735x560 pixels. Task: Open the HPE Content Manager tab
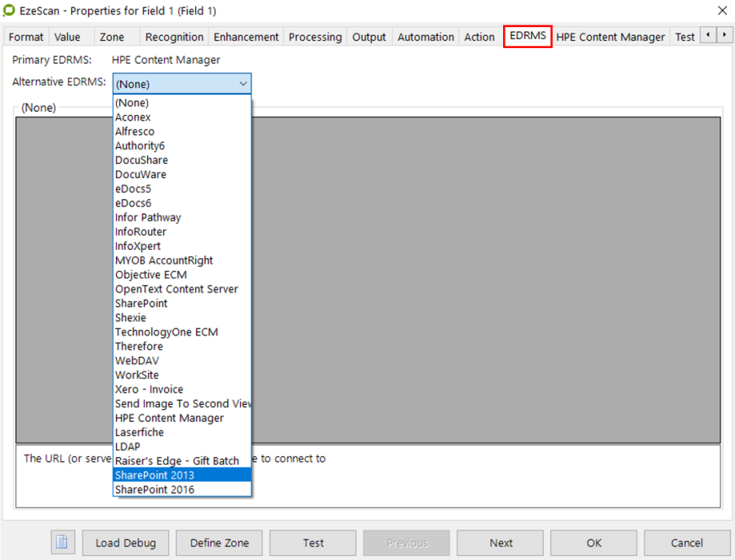point(610,37)
